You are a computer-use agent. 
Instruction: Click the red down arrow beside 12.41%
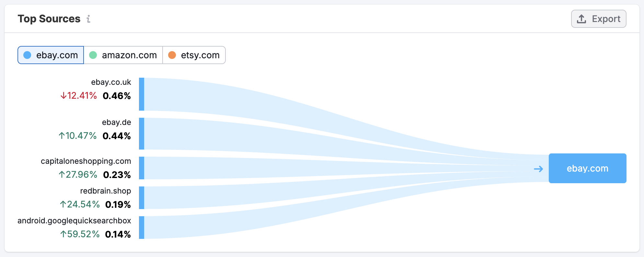[63, 96]
